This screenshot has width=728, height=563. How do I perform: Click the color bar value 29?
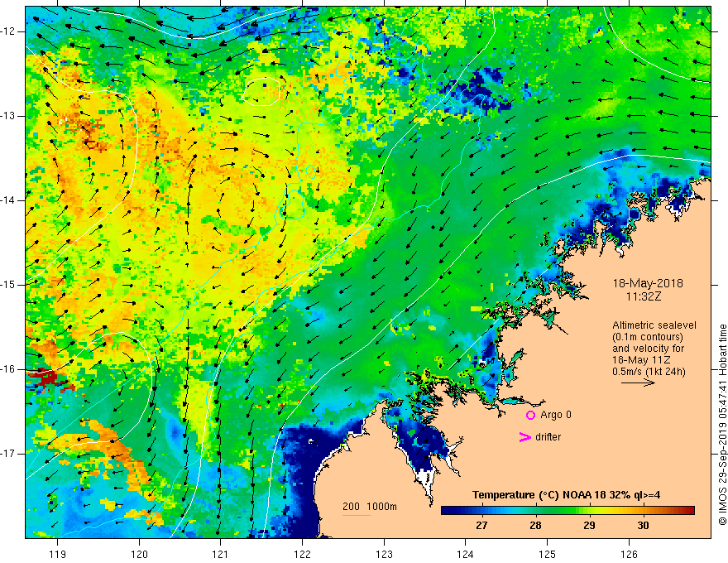(589, 526)
